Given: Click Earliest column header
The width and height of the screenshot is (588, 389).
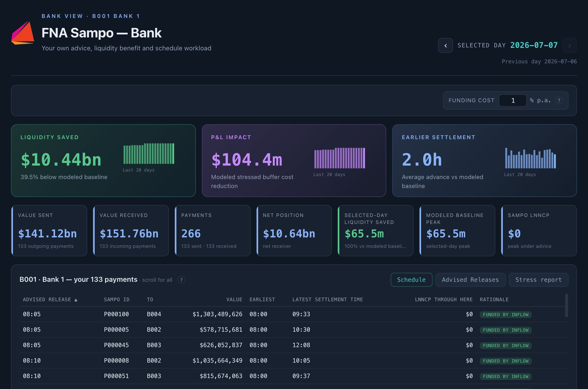Looking at the screenshot, I should coord(262,300).
